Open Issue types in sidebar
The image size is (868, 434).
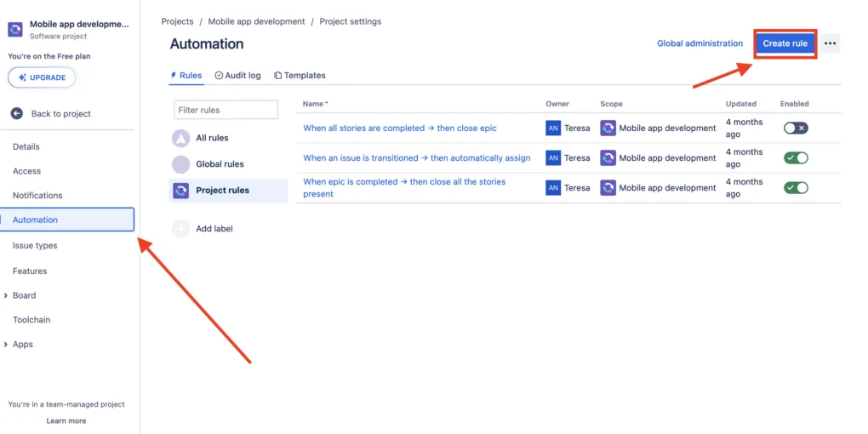click(x=35, y=245)
